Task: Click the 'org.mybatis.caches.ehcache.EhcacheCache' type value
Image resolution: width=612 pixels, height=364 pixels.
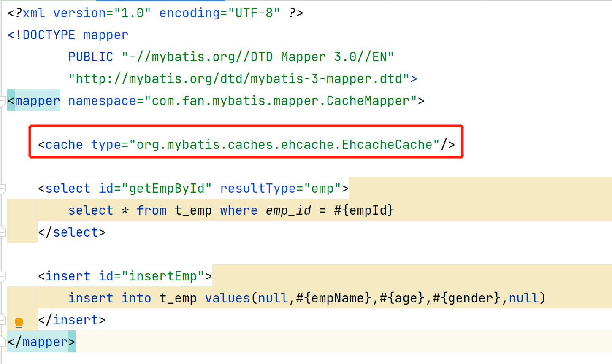Action: 285,145
